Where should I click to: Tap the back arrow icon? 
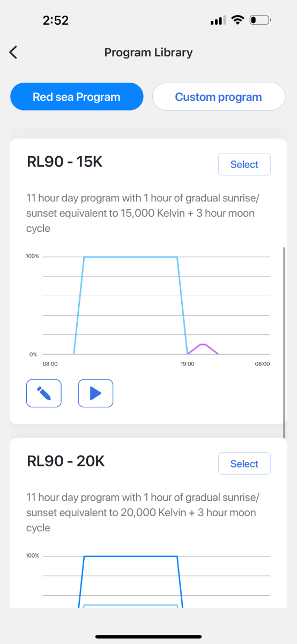[x=13, y=52]
